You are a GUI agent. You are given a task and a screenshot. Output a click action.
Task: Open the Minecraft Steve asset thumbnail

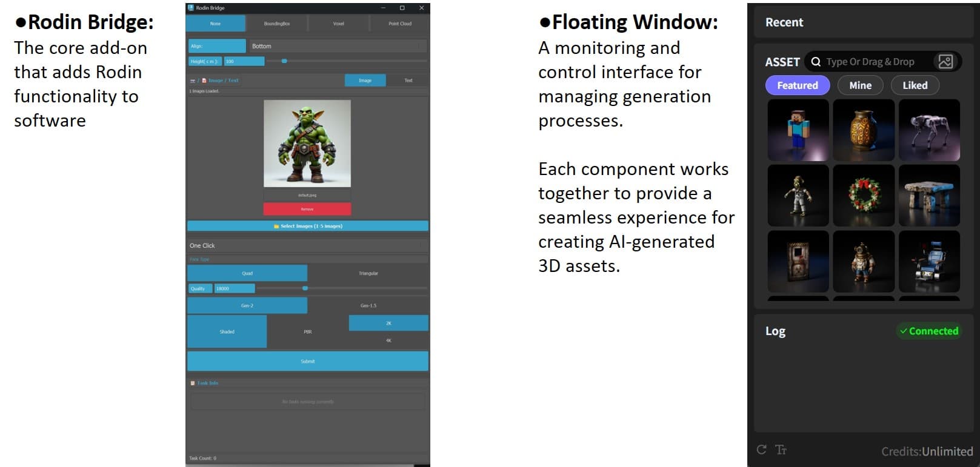[798, 130]
